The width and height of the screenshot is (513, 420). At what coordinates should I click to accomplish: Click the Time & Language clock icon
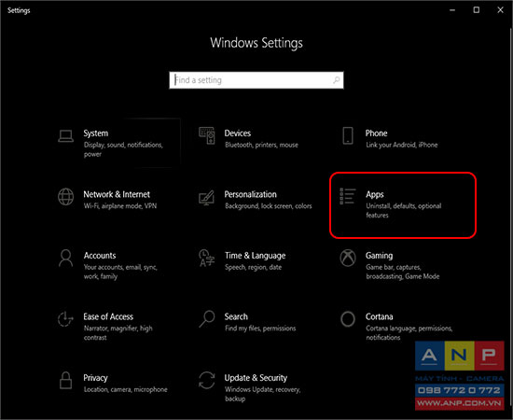coord(207,258)
